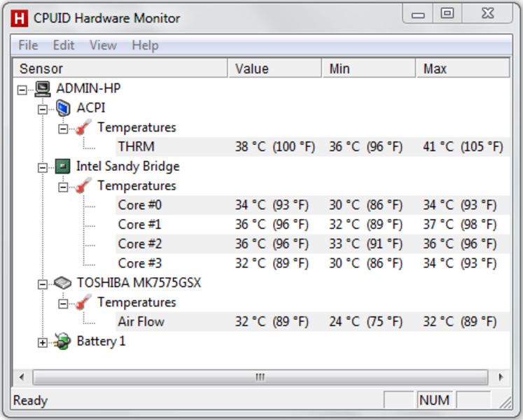Click the window resize grip corner

coord(505,402)
